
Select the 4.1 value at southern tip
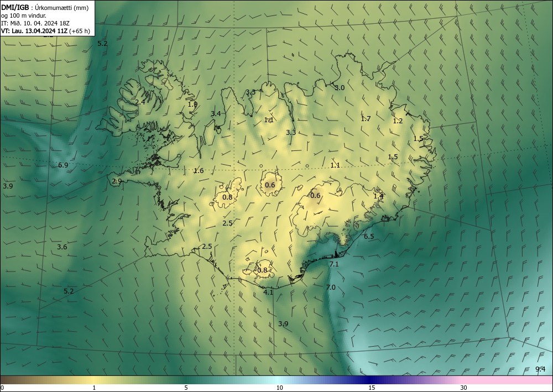268,292
